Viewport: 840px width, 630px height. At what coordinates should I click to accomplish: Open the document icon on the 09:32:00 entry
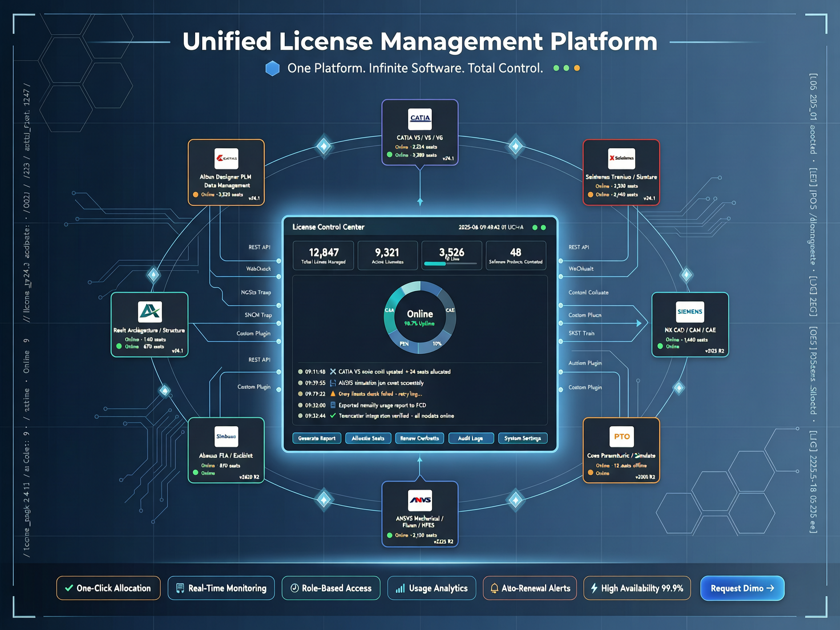pos(333,405)
